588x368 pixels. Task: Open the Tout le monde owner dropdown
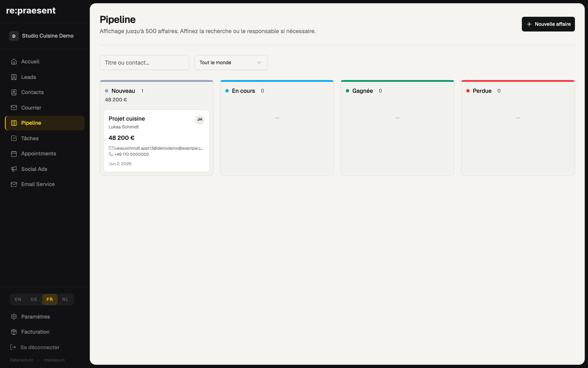[231, 63]
